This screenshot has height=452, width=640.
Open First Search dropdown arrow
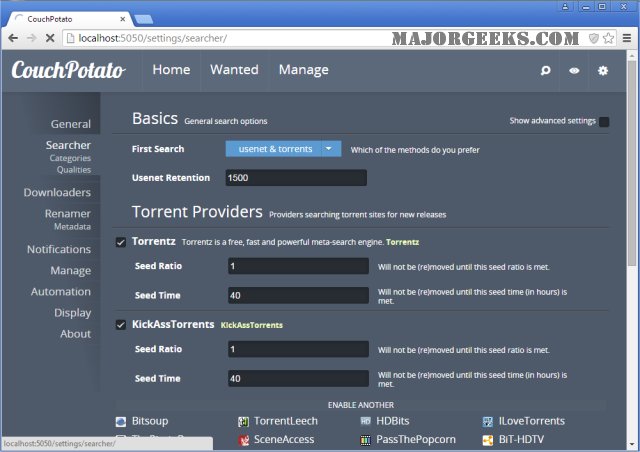click(329, 149)
